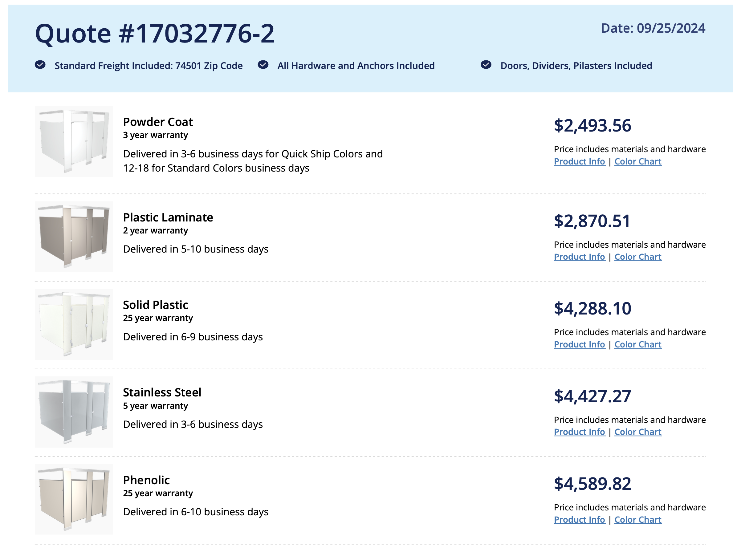Open Product Info for Powder Coat
745x560 pixels.
(579, 162)
